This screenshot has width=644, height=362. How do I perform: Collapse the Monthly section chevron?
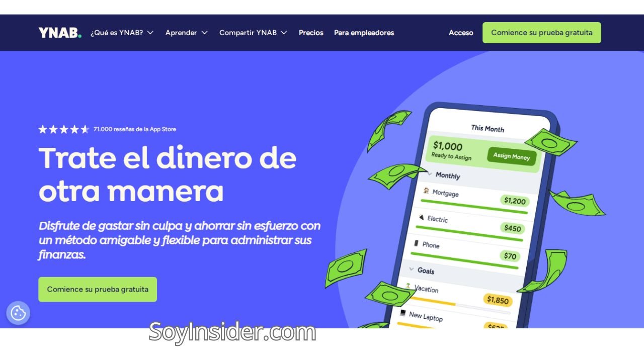tap(430, 174)
